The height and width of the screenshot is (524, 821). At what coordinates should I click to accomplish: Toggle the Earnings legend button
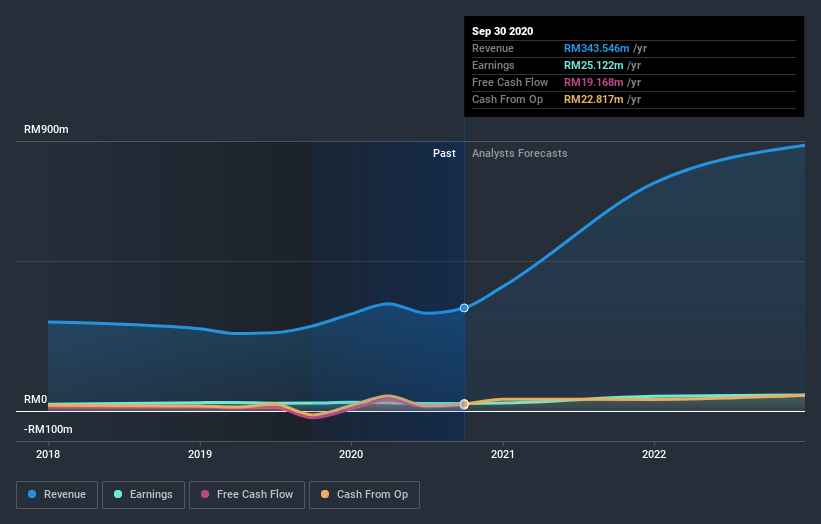coord(143,495)
